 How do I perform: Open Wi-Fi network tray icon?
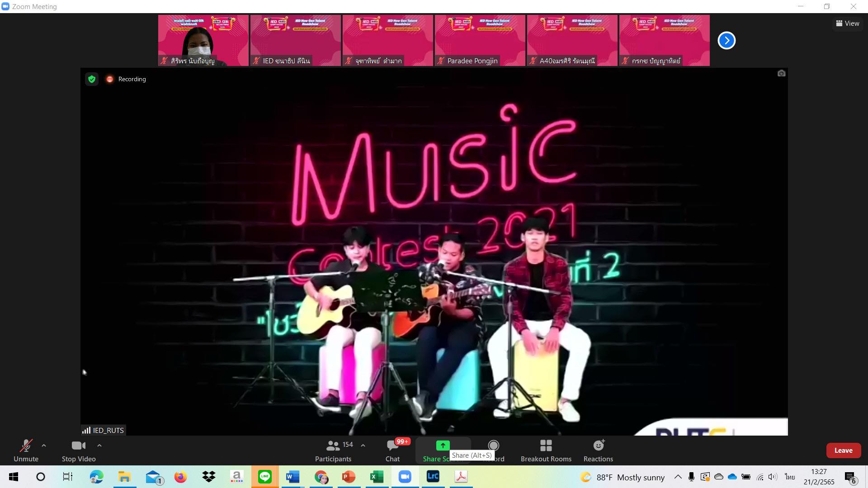click(x=760, y=477)
